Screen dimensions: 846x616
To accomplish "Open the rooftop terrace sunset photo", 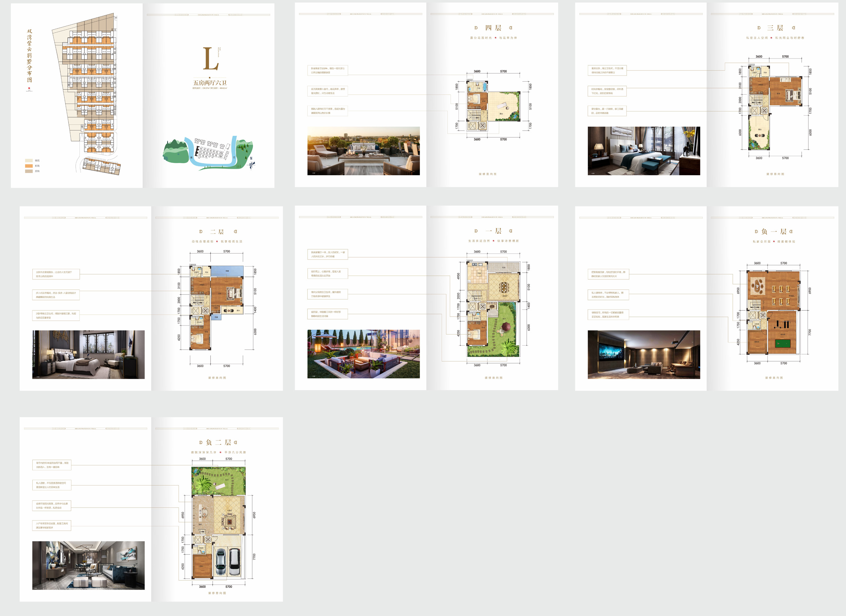I will point(363,151).
